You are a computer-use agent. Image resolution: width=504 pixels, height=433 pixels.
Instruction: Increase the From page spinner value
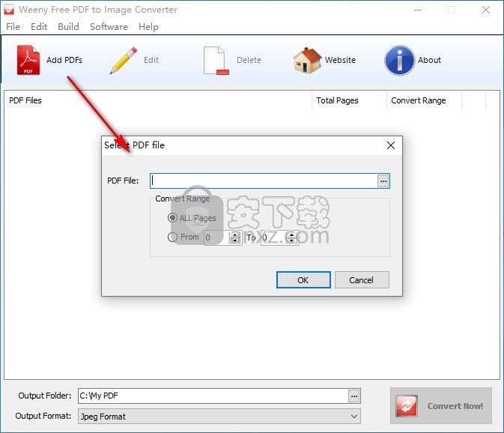tap(235, 234)
